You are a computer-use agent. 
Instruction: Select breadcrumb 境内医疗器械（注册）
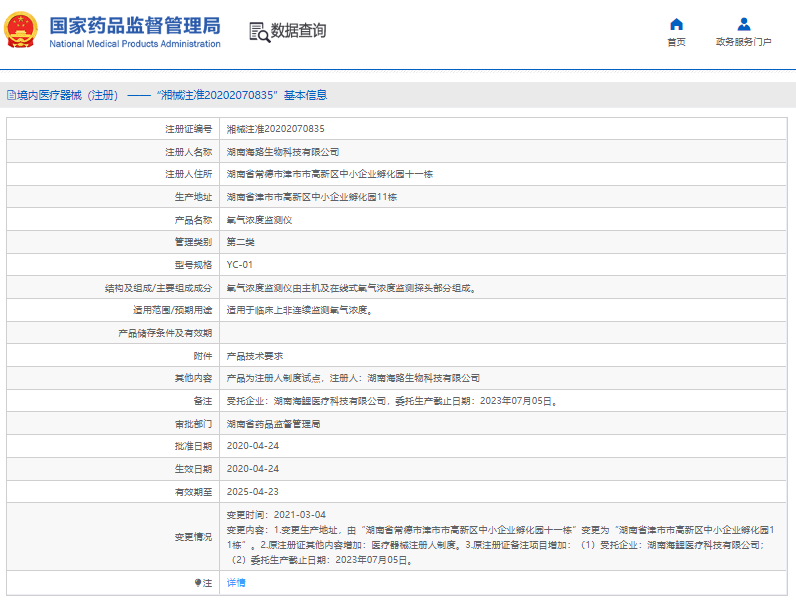coord(68,95)
